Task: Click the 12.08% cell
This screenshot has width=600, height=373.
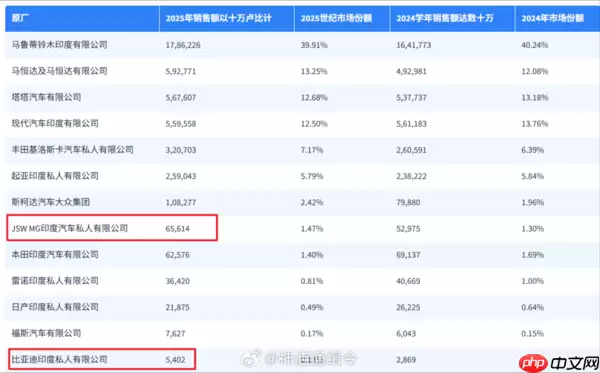Action: click(535, 72)
